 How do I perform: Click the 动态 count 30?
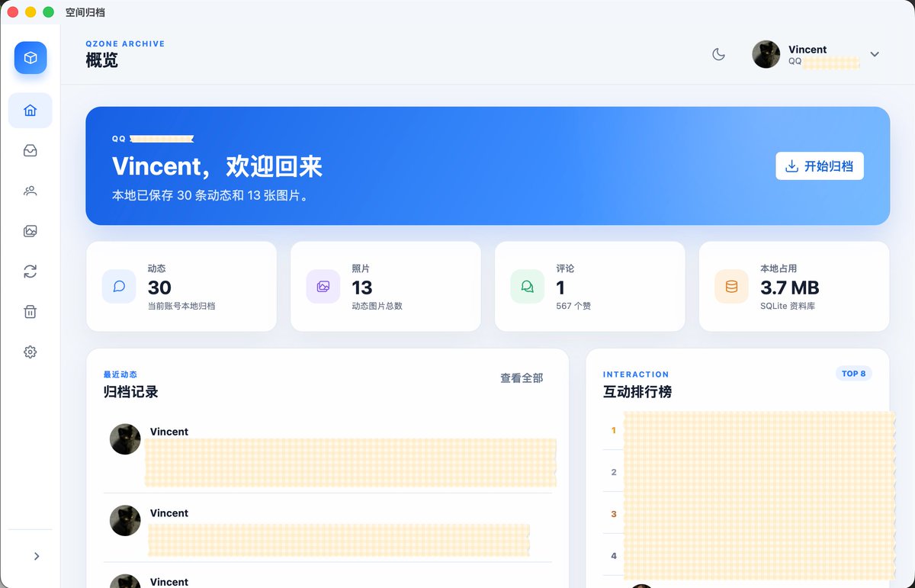click(x=159, y=288)
